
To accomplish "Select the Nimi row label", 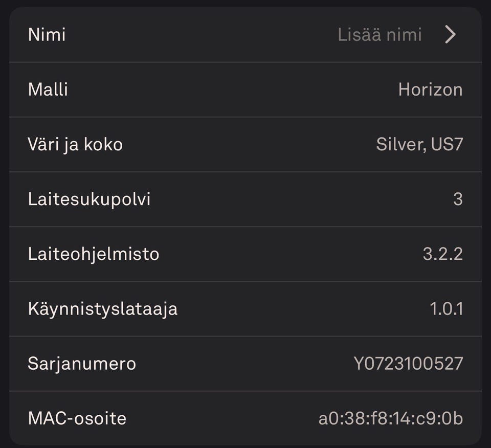I will (x=47, y=35).
